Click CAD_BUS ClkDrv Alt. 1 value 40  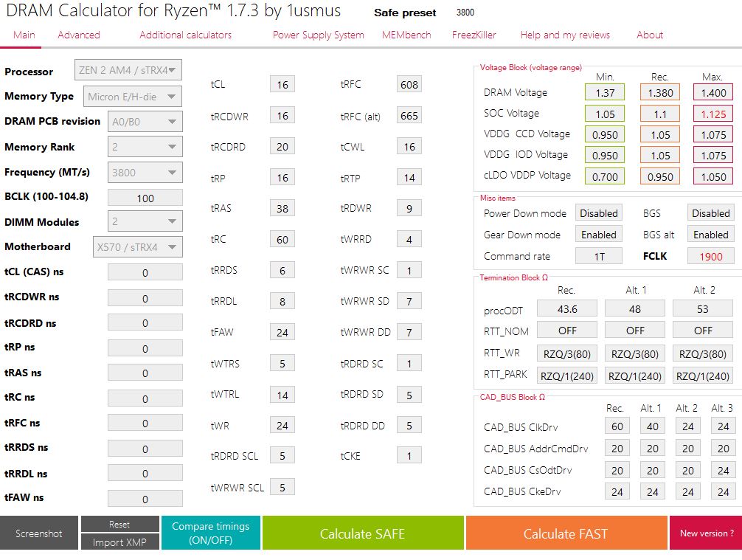pyautogui.click(x=653, y=426)
